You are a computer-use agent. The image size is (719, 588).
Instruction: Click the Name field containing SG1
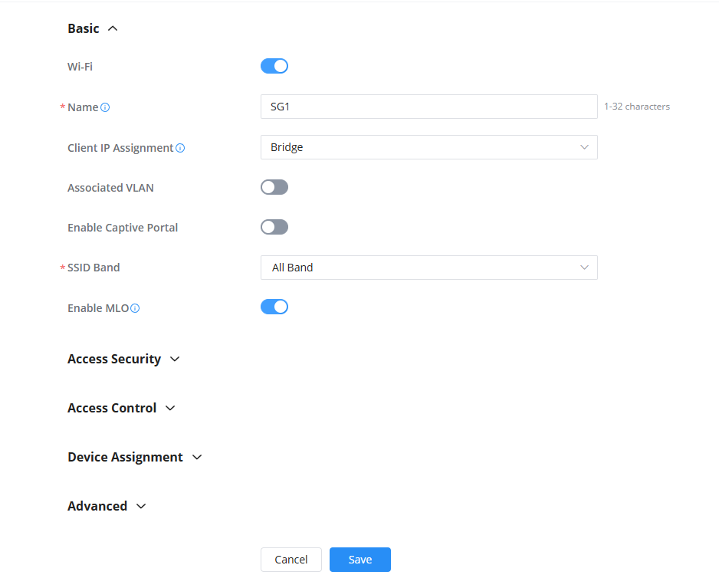[428, 107]
